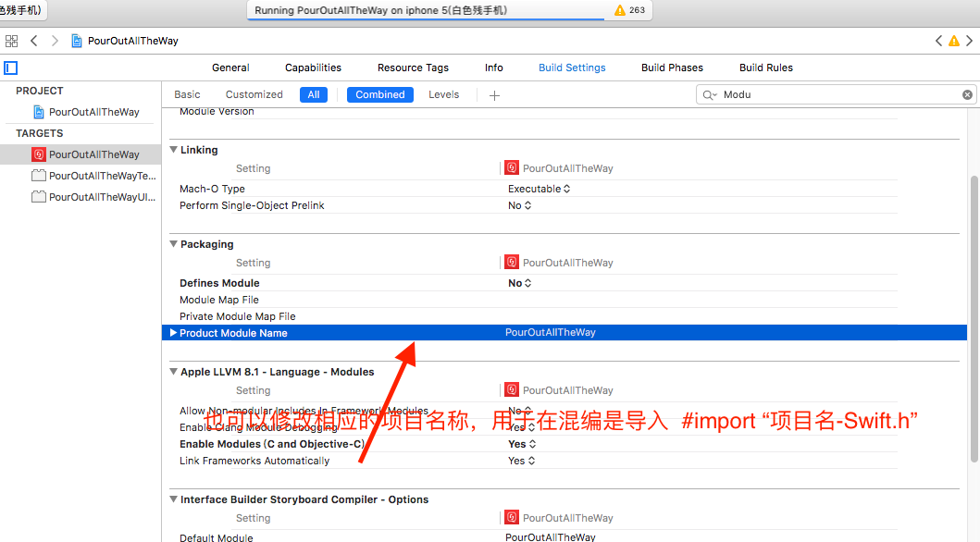
Task: Click PourOutAllTheWay name in the jump bar
Action: coord(133,42)
